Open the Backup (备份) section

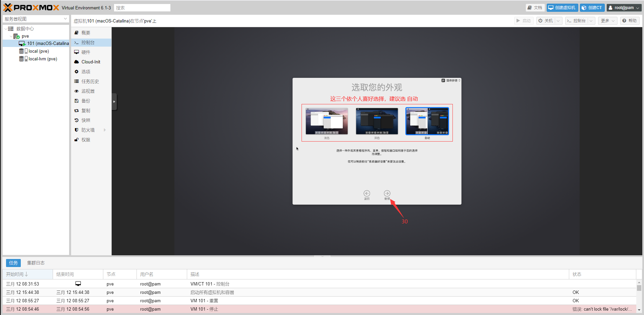tap(86, 101)
